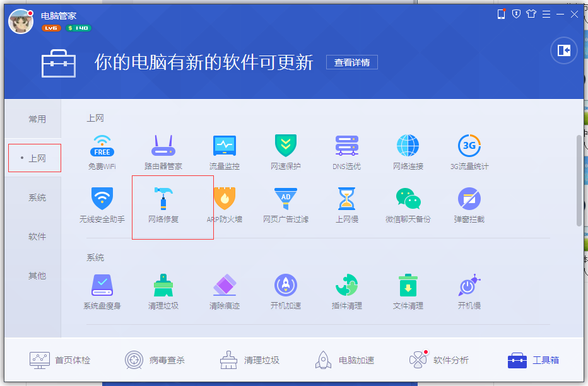Screen dimensions: 588x386
Task: Open 文件清理 file cleaner
Action: click(x=408, y=292)
